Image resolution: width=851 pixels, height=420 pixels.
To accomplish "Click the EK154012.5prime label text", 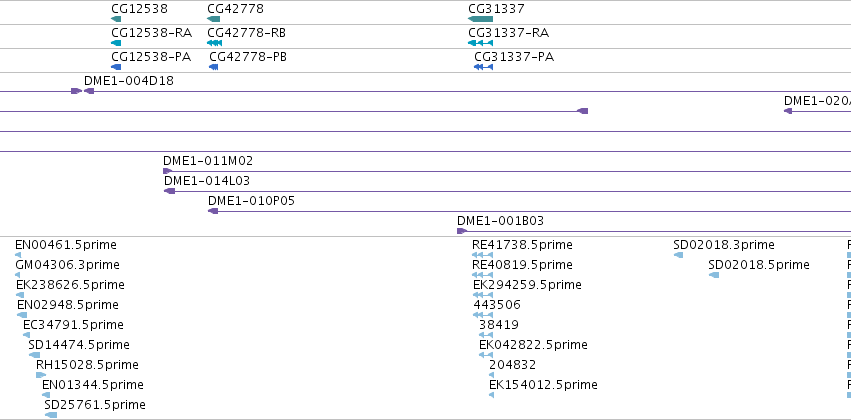I will [x=543, y=385].
